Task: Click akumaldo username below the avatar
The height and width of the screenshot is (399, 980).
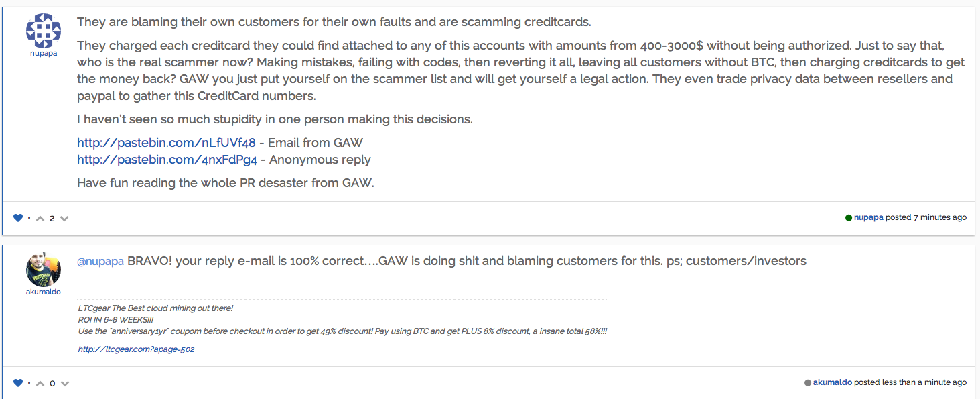Action: [x=44, y=292]
